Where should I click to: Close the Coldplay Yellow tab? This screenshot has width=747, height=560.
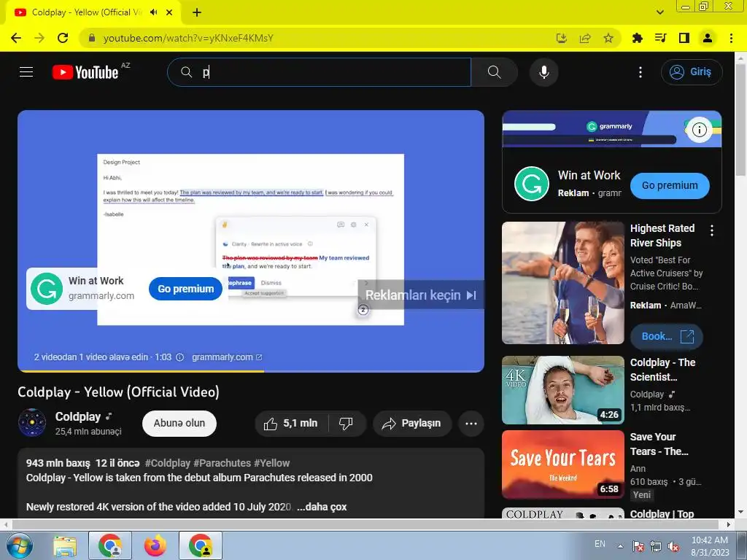pyautogui.click(x=169, y=12)
